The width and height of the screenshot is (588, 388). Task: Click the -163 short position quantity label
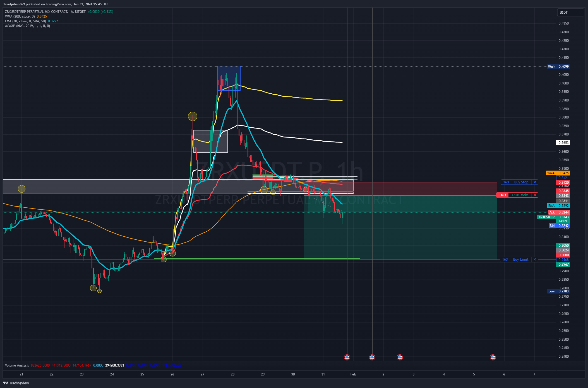tap(503, 195)
